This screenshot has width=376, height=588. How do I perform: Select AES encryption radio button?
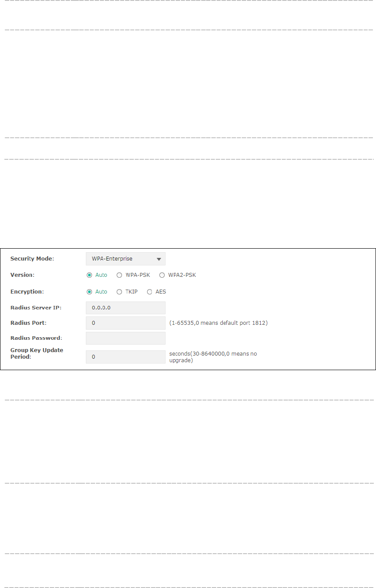click(x=150, y=291)
